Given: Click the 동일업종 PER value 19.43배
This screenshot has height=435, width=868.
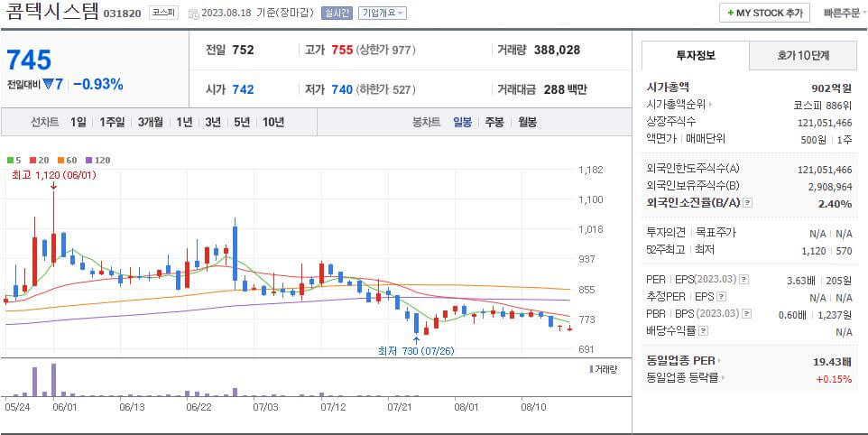Looking at the screenshot, I should point(832,362).
